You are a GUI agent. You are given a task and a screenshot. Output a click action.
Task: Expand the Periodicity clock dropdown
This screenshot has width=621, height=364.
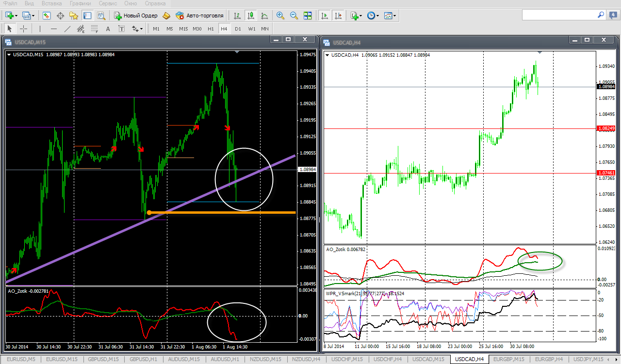pyautogui.click(x=373, y=16)
